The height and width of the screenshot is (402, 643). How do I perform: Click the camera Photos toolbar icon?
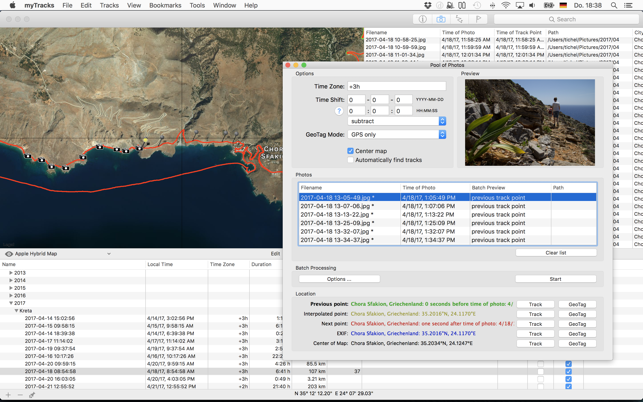click(441, 19)
